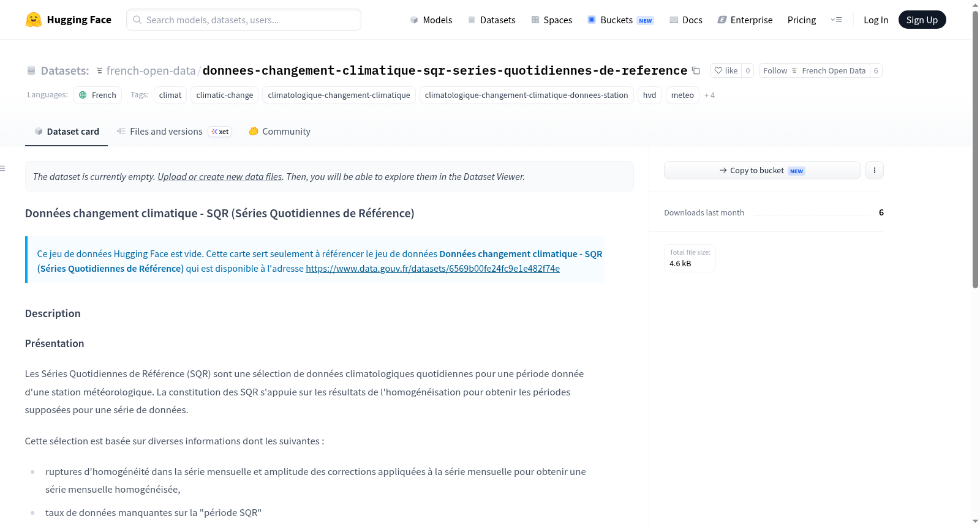Click the globe icon next to French
Viewport: 980px width, 527px height.
pos(83,95)
